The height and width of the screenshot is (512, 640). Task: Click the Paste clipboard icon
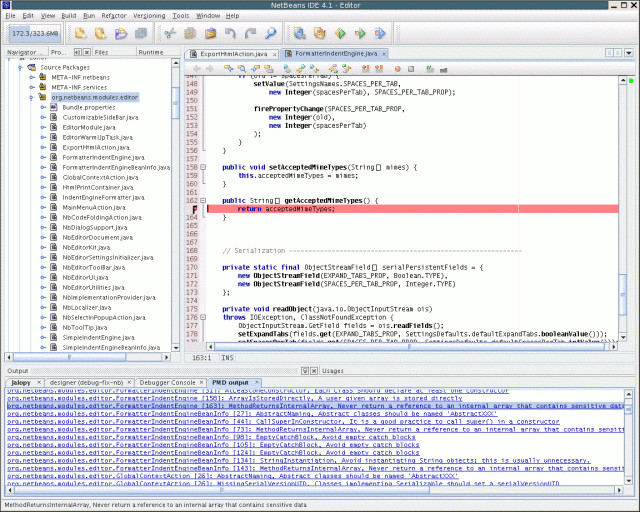tap(210, 33)
